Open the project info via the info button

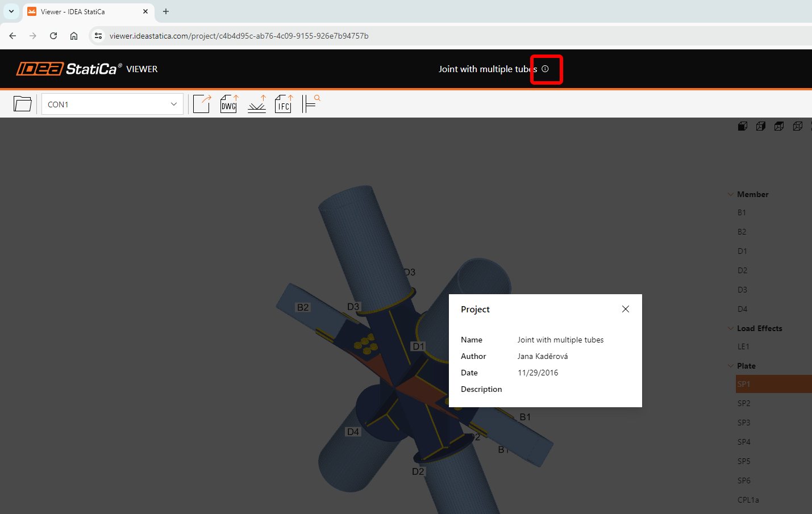point(546,69)
